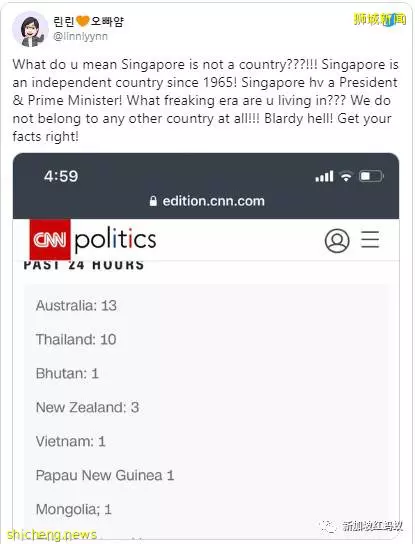Click the red CNN logo
Image resolution: width=415 pixels, height=544 pixels.
pyautogui.click(x=50, y=239)
